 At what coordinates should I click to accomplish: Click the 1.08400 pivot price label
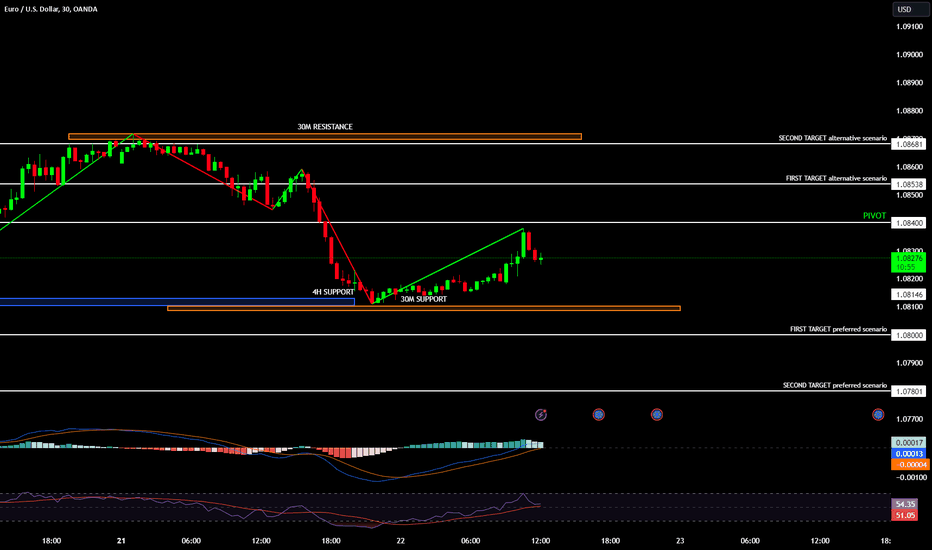tap(909, 223)
